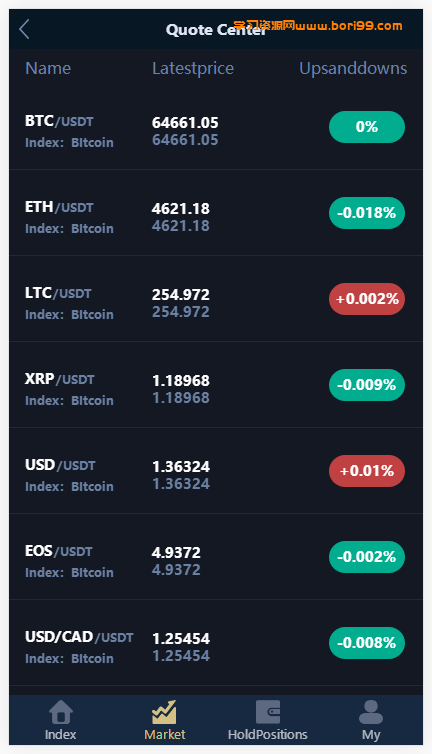Click the Upsanddowns column header
The height and width of the screenshot is (754, 432).
click(353, 68)
